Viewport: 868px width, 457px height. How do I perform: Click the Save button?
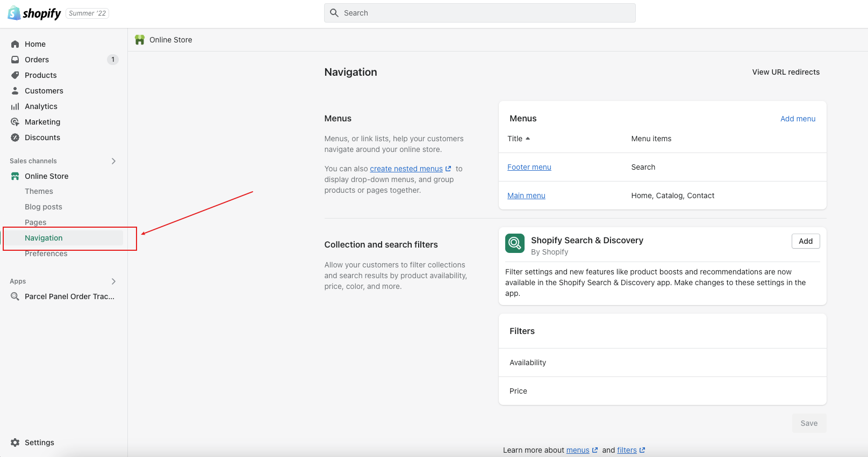[x=809, y=423]
